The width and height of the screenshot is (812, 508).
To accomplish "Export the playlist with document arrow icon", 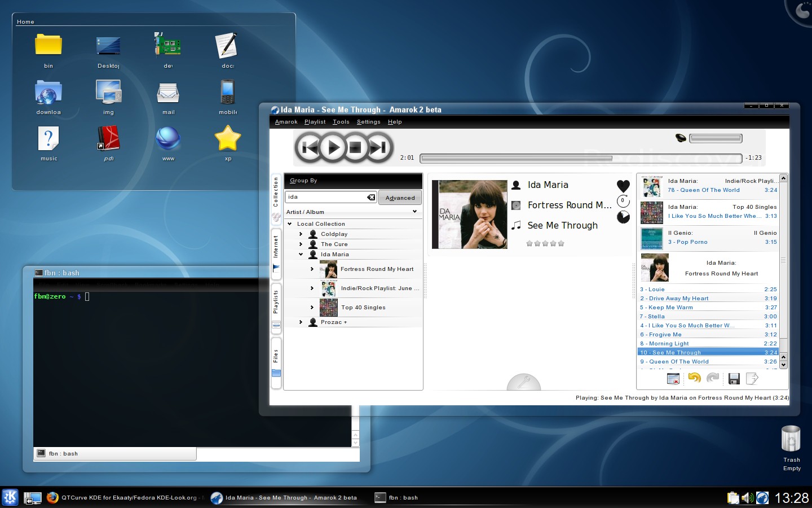I will point(752,379).
